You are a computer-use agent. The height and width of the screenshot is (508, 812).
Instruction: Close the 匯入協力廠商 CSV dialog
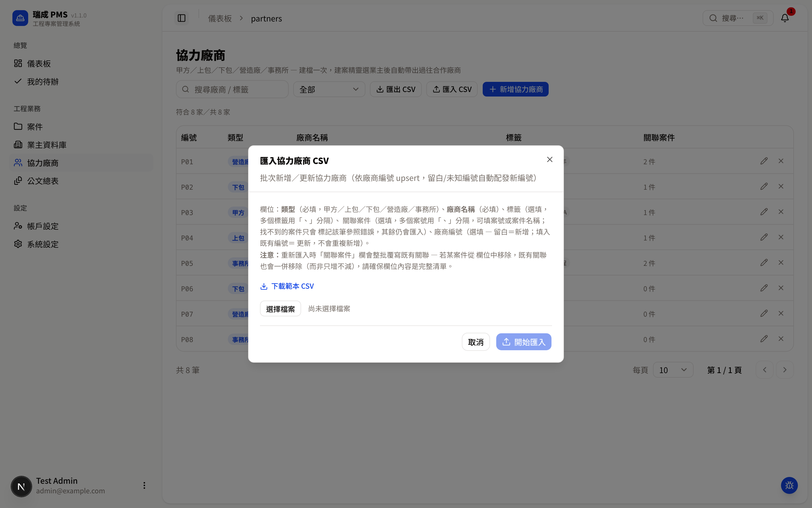pyautogui.click(x=550, y=159)
